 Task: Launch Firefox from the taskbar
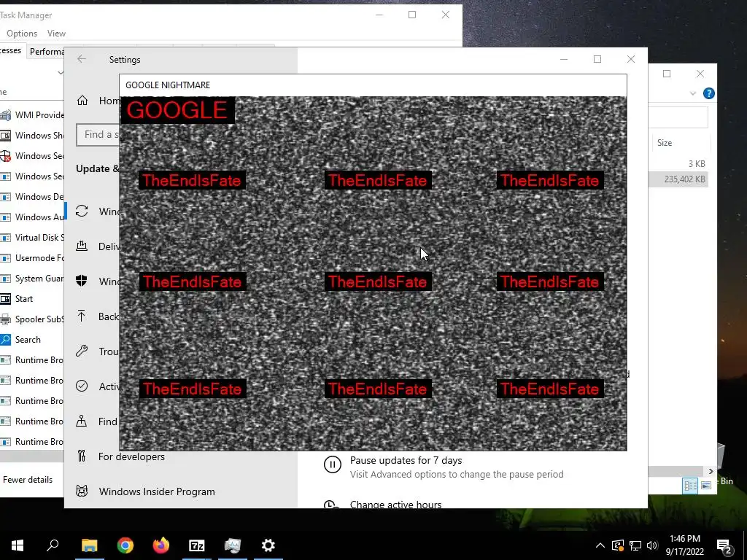[161, 545]
